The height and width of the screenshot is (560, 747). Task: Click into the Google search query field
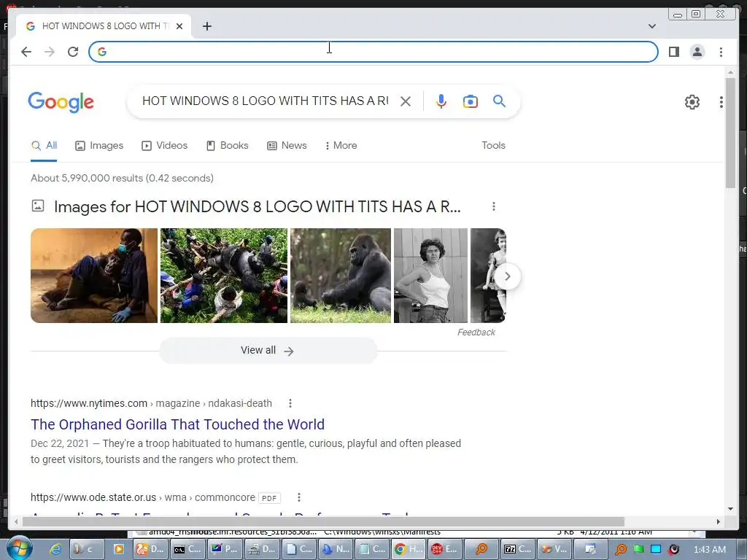[266, 101]
